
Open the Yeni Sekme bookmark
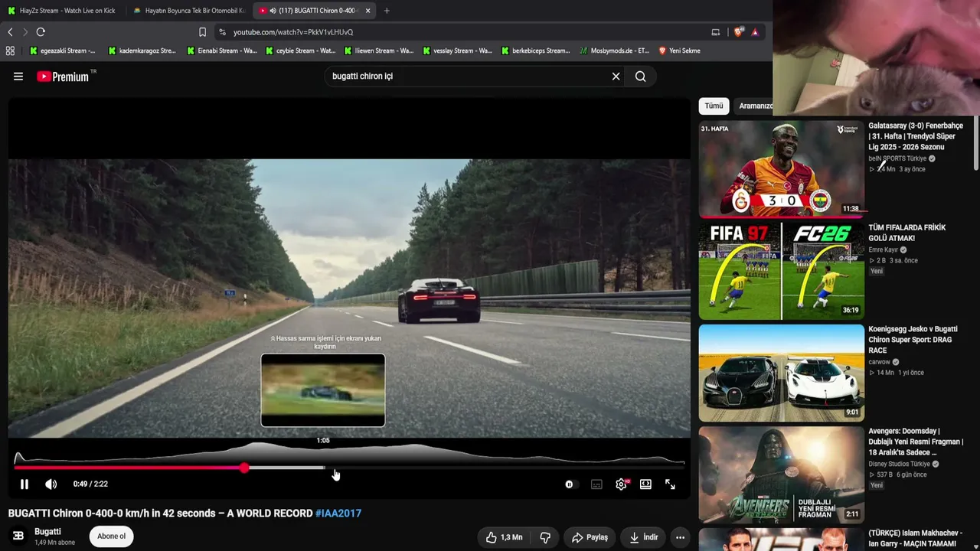679,51
